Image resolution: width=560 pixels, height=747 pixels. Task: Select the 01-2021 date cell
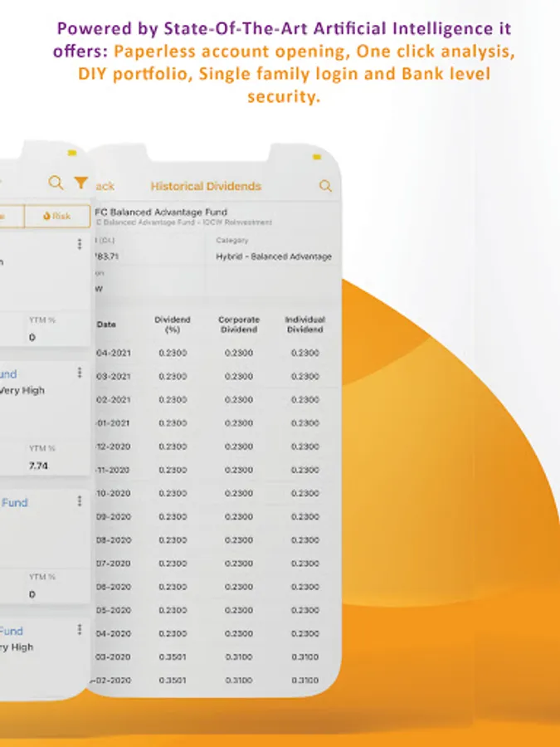(x=113, y=423)
